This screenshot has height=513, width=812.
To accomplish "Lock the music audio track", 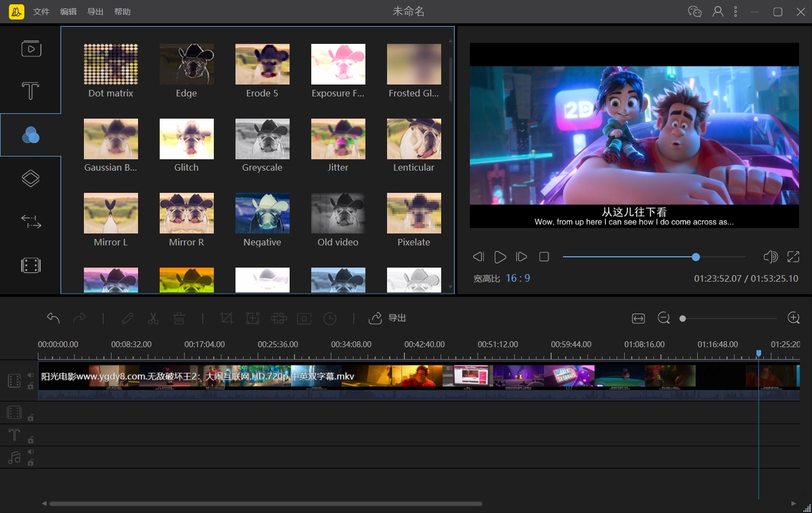I will coord(31,462).
